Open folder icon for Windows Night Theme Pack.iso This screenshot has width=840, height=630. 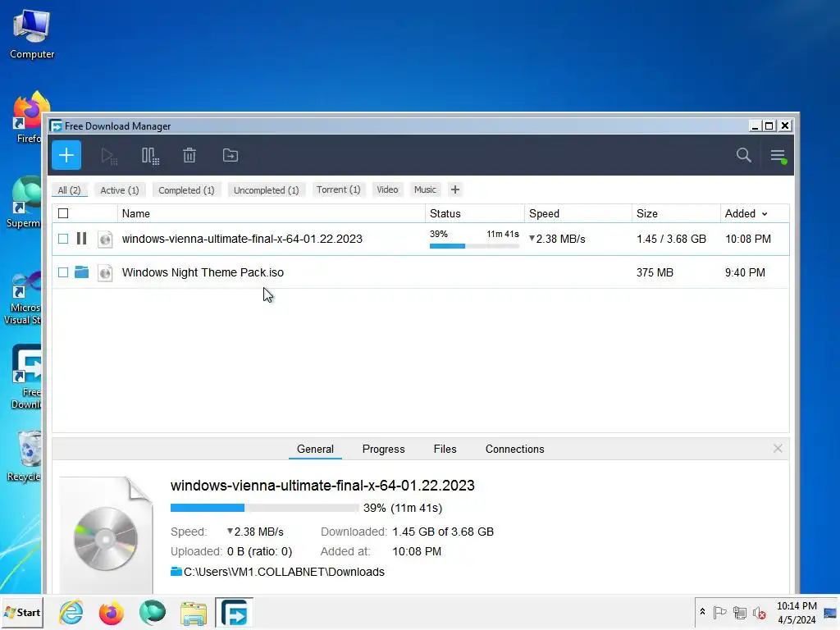pyautogui.click(x=81, y=272)
